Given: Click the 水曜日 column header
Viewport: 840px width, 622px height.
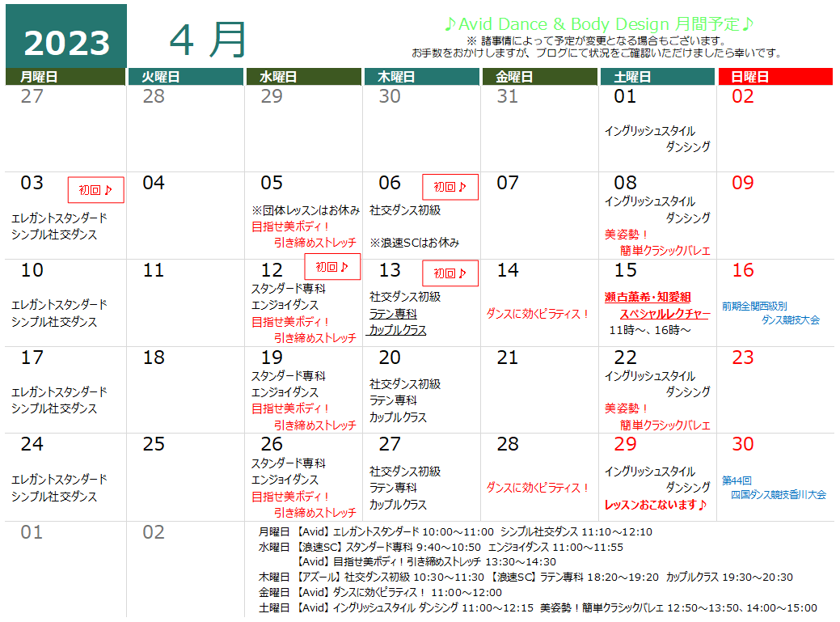Looking at the screenshot, I should 304,77.
